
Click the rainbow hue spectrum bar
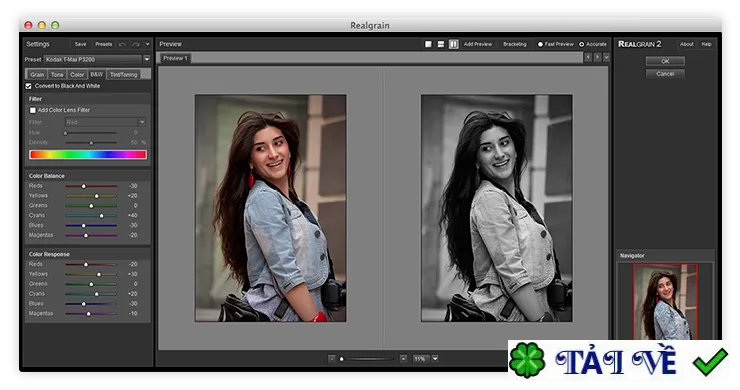click(x=88, y=154)
